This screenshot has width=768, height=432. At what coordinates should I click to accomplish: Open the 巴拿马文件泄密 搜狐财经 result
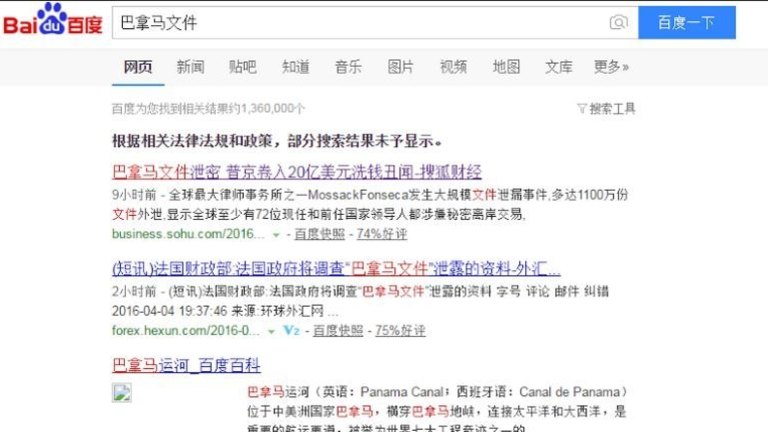point(297,172)
